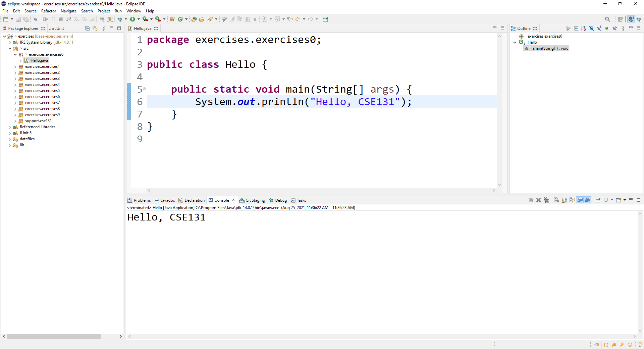This screenshot has width=644, height=349.
Task: Click the Save icon in toolbar
Action: (18, 19)
